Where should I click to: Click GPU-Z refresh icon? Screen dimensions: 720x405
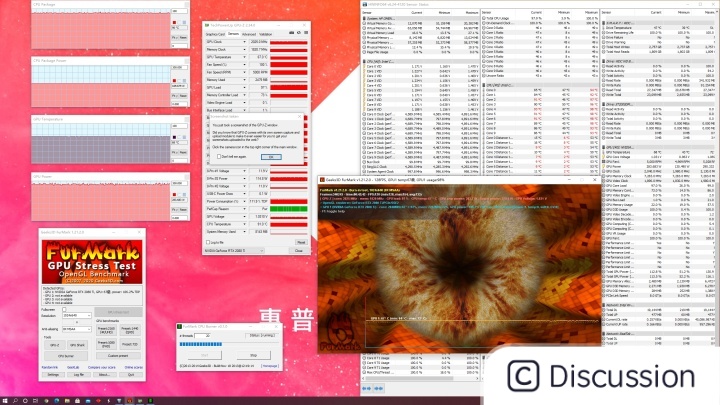[299, 33]
